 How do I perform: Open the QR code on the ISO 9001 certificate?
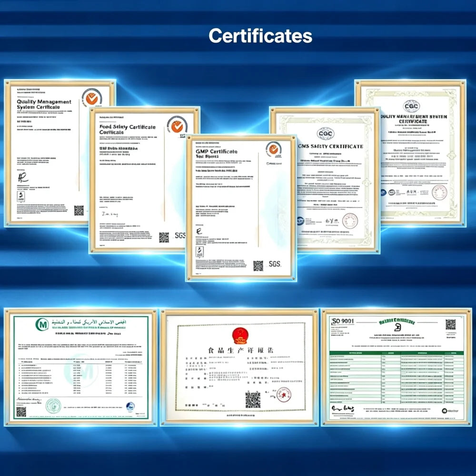tap(450, 325)
